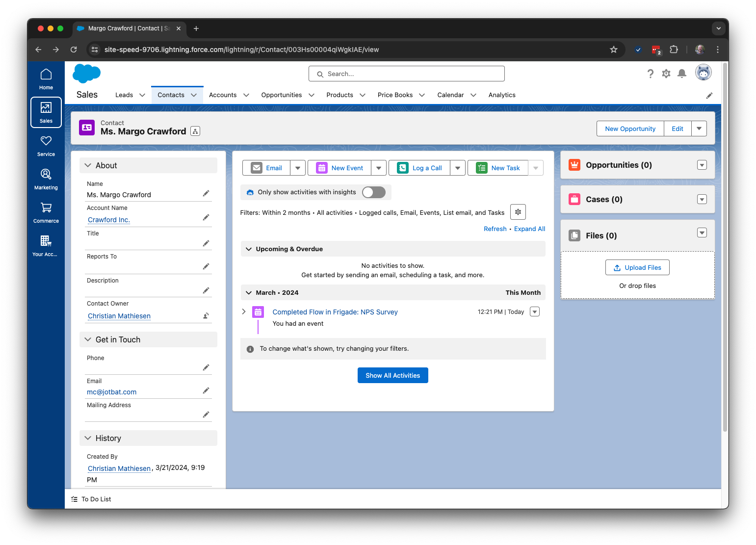Open the Home icon in the navigation sidebar
The width and height of the screenshot is (756, 545).
(x=46, y=77)
